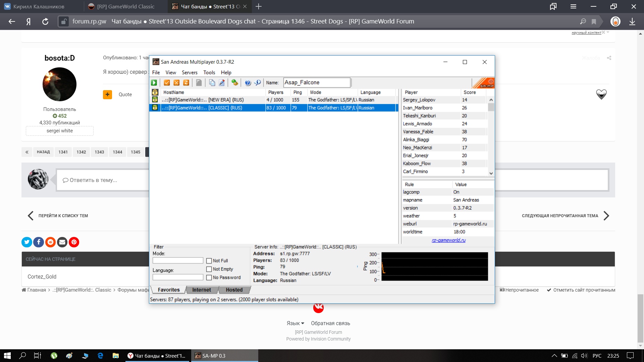The height and width of the screenshot is (362, 644).
Task: Click the Refresh Server orange icon
Action: click(186, 82)
